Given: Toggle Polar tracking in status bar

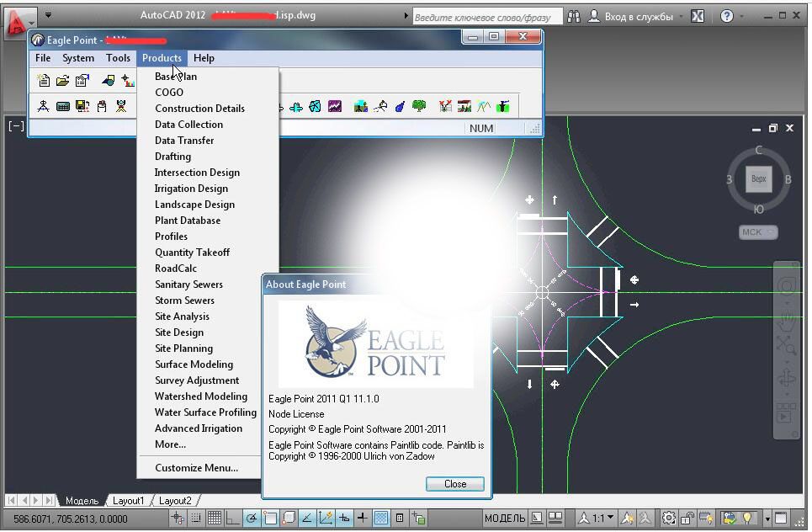Looking at the screenshot, I should [252, 518].
